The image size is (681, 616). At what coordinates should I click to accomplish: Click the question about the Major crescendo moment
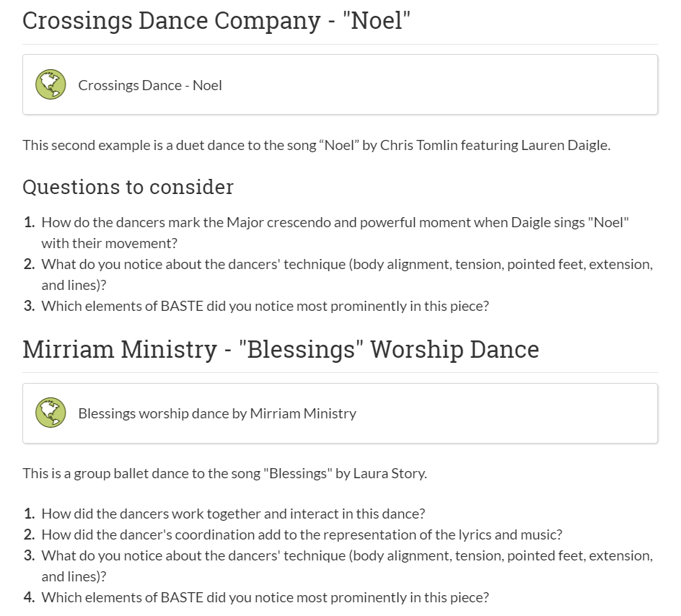pyautogui.click(x=335, y=233)
